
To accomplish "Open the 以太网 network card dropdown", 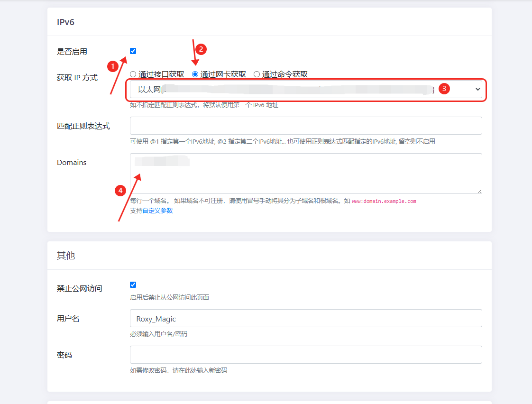I will coord(306,90).
